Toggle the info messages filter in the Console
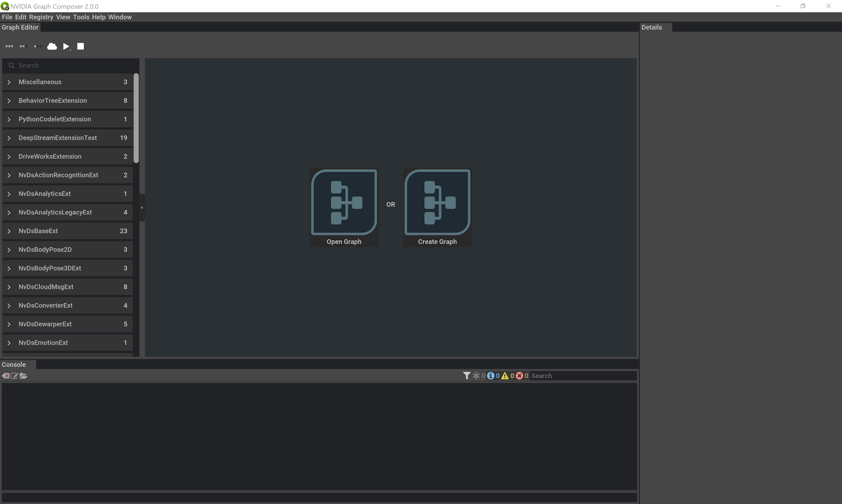Viewport: 842px width, 504px height. [490, 375]
